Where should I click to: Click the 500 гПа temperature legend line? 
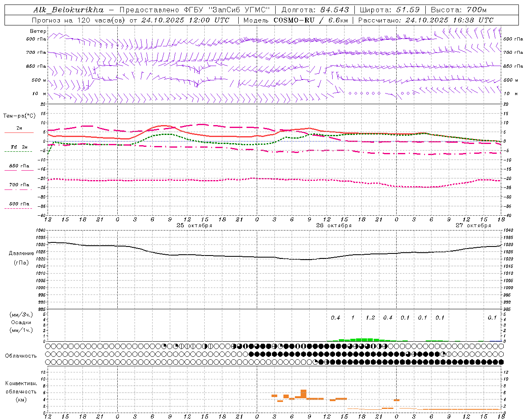click(19, 208)
